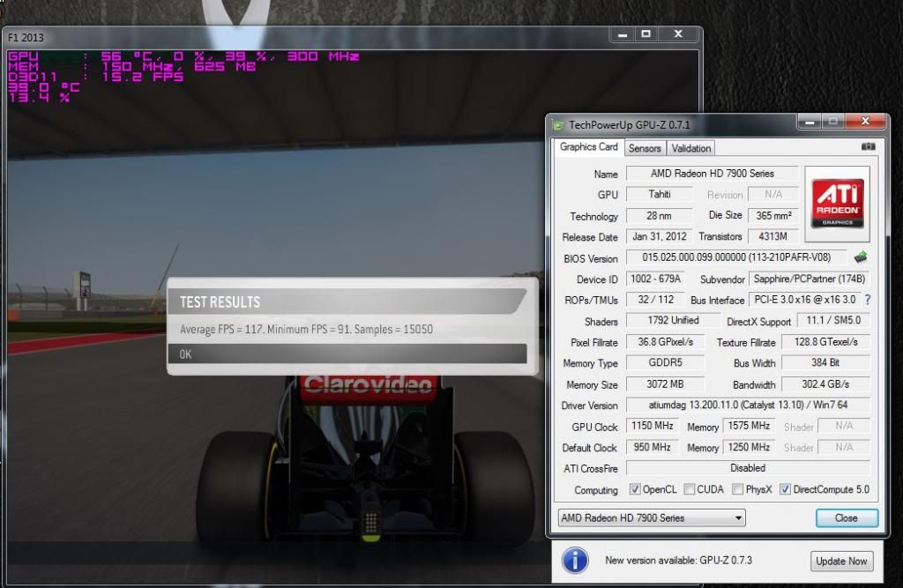
Task: Click the Bus Interface question mark
Action: click(x=868, y=300)
